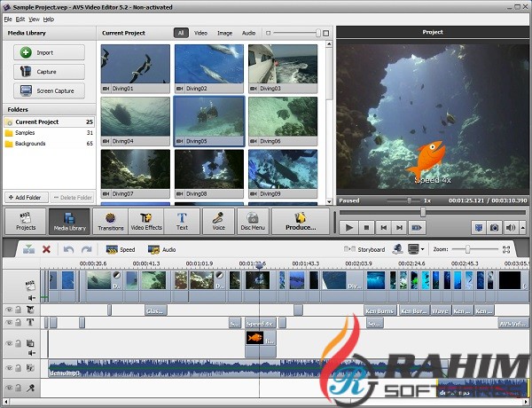Adjust the timeline Zoom slider

[x=465, y=250]
